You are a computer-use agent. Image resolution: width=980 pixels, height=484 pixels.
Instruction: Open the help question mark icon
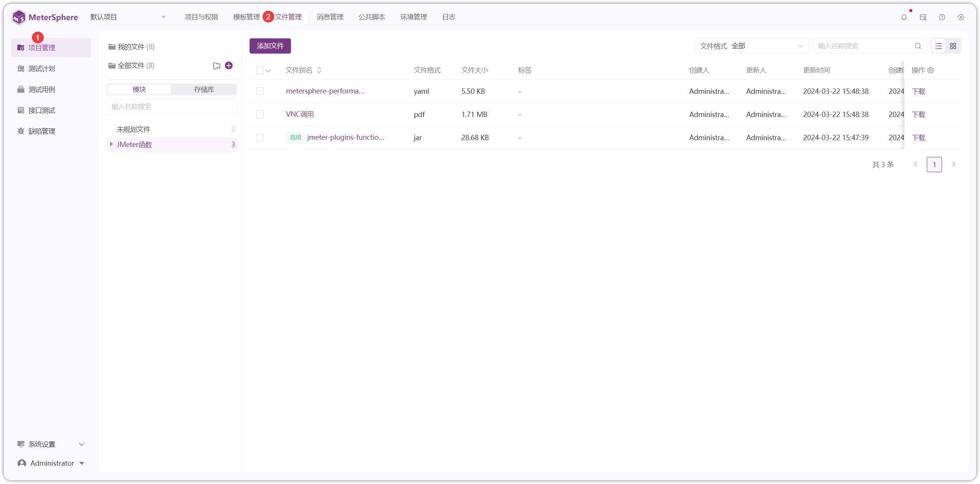(942, 17)
